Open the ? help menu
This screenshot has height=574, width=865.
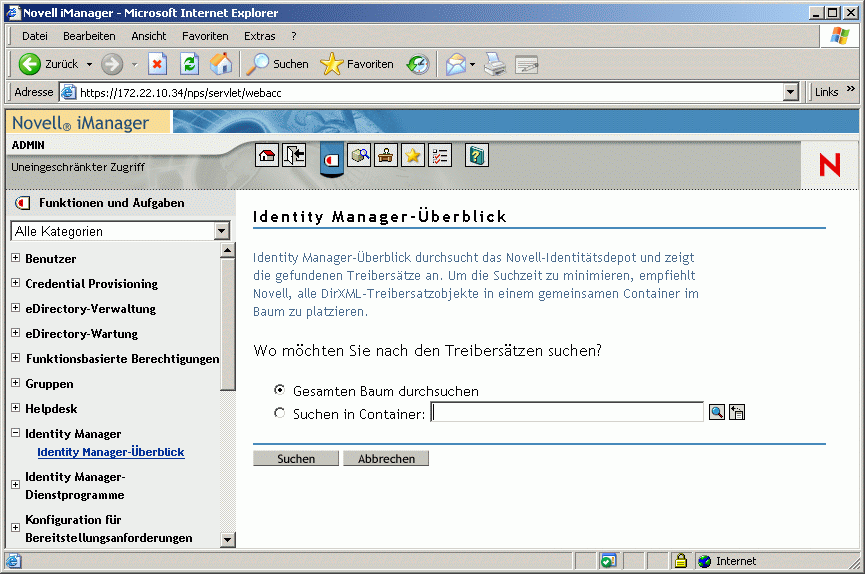pos(293,36)
